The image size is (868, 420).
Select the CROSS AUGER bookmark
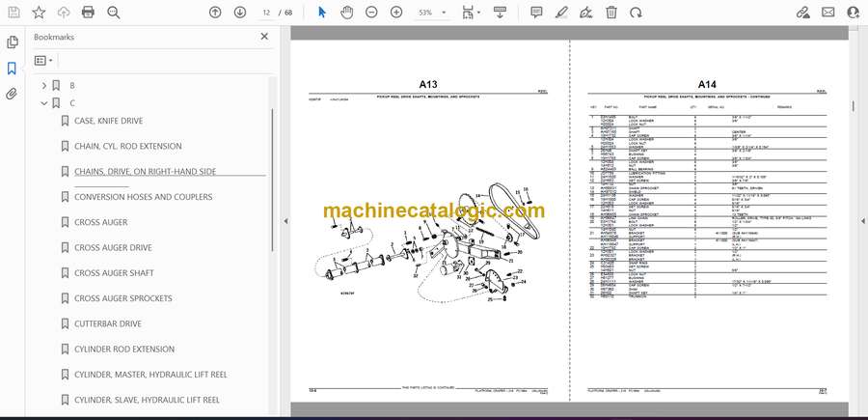(100, 222)
